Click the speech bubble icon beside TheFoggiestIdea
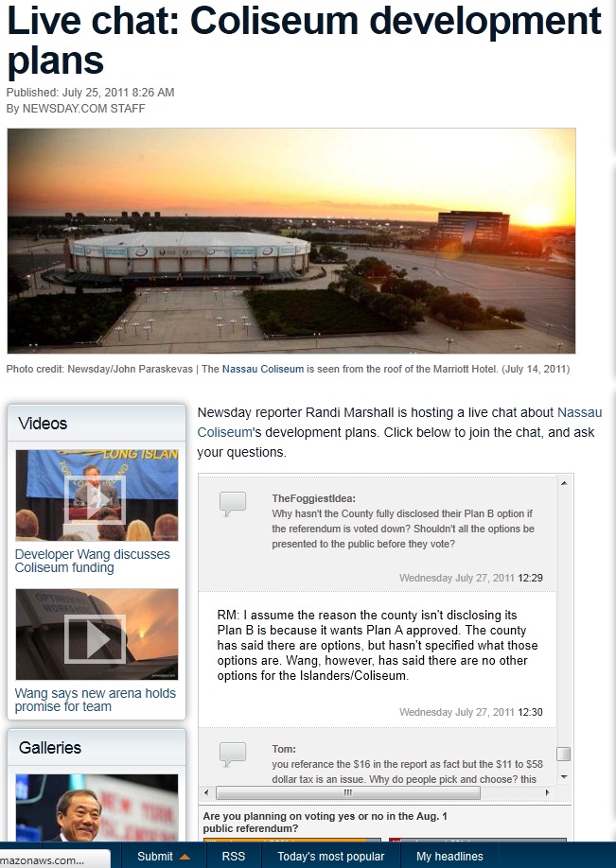Viewport: 616px width, 868px height. [233, 504]
